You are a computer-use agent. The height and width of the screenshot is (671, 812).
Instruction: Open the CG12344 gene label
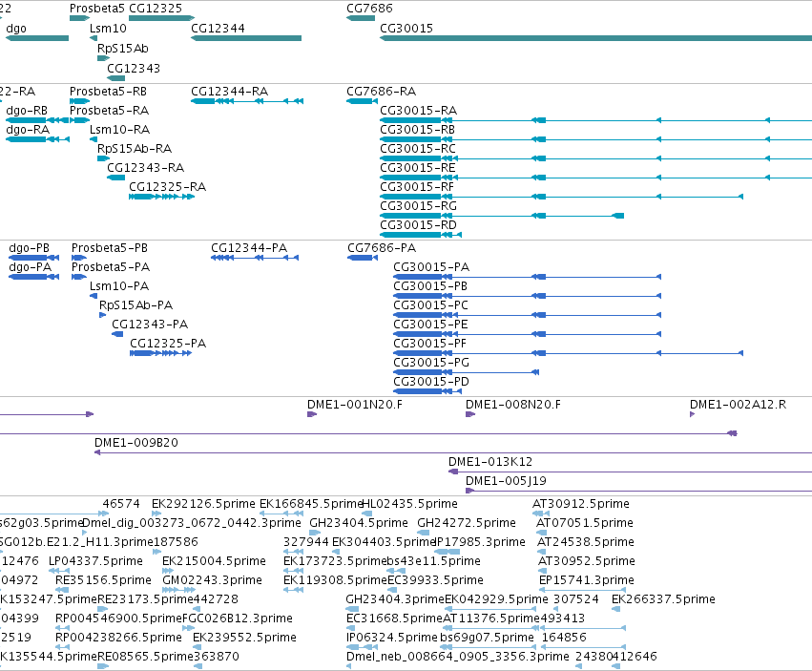[x=218, y=29]
